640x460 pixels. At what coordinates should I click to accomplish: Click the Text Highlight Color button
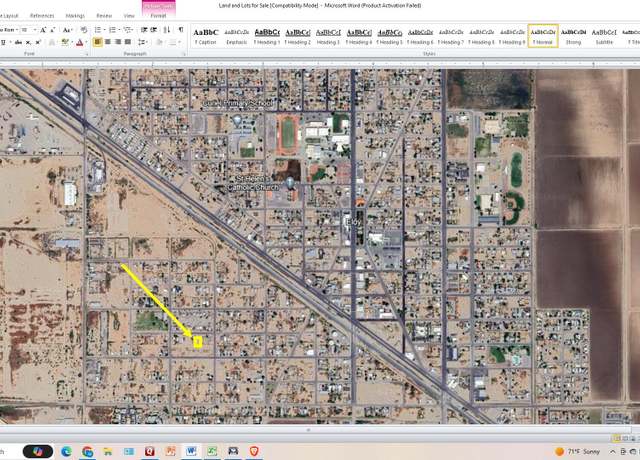click(65, 42)
